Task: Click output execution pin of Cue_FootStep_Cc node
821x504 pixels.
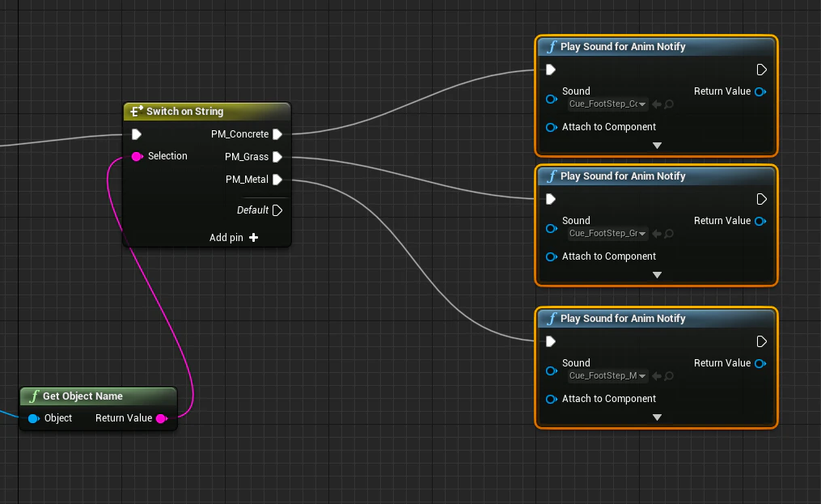Action: tap(762, 70)
